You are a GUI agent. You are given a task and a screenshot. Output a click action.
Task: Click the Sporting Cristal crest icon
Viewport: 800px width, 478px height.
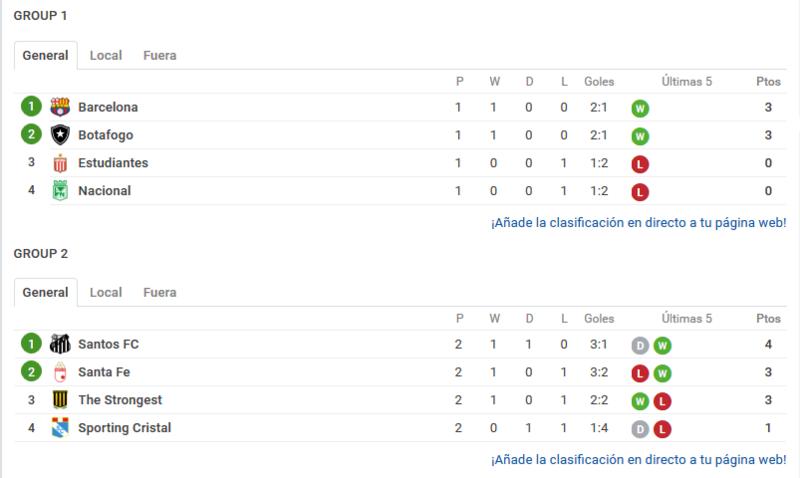(x=60, y=428)
